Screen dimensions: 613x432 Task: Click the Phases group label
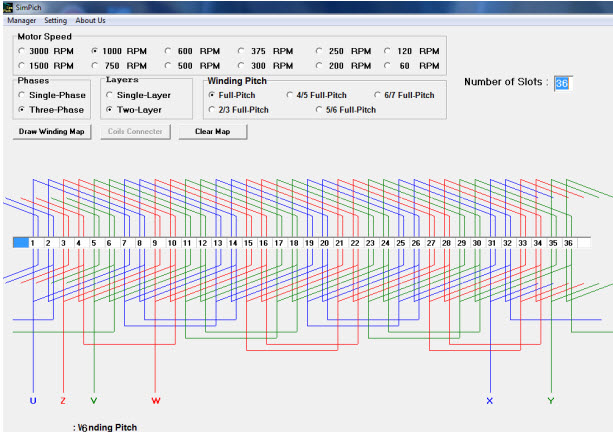[33, 81]
